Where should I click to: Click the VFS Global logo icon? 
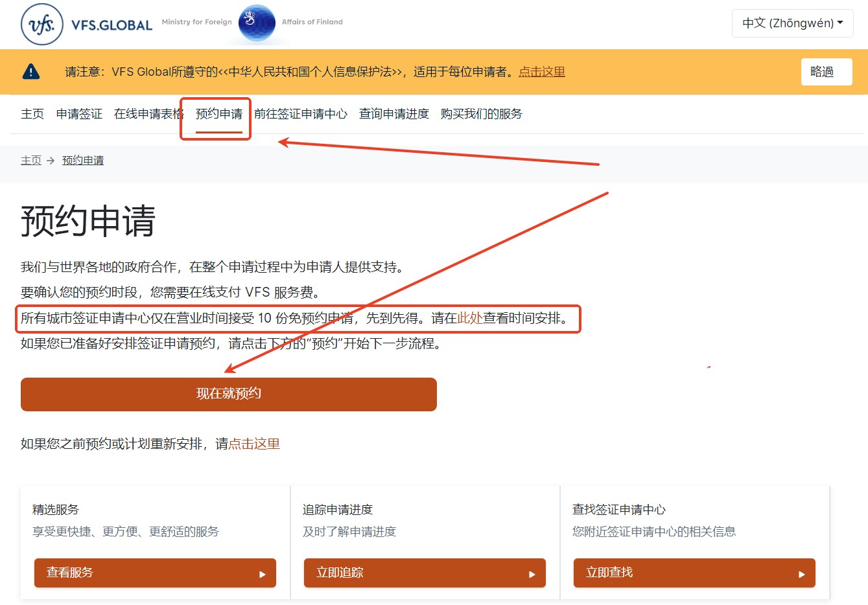coord(42,24)
